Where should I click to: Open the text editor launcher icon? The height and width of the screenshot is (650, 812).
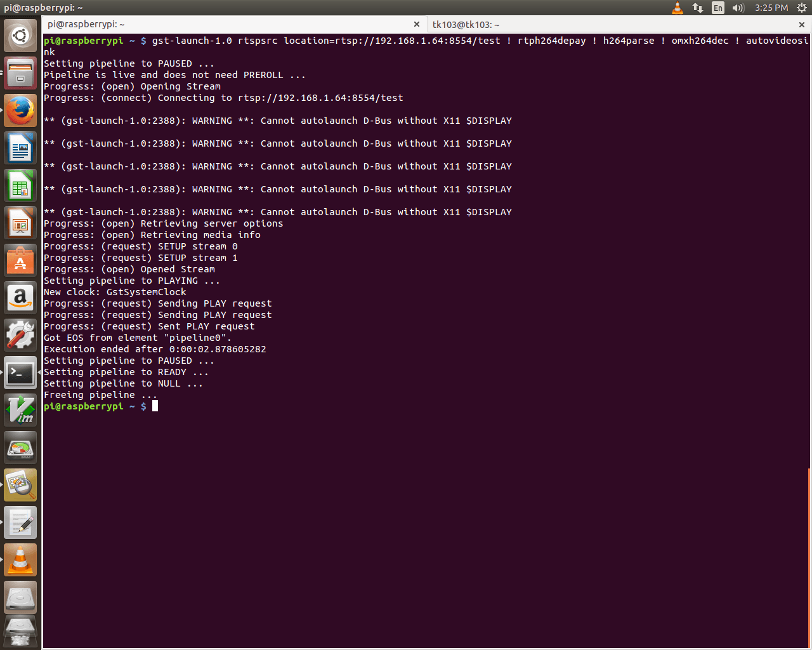tap(20, 522)
